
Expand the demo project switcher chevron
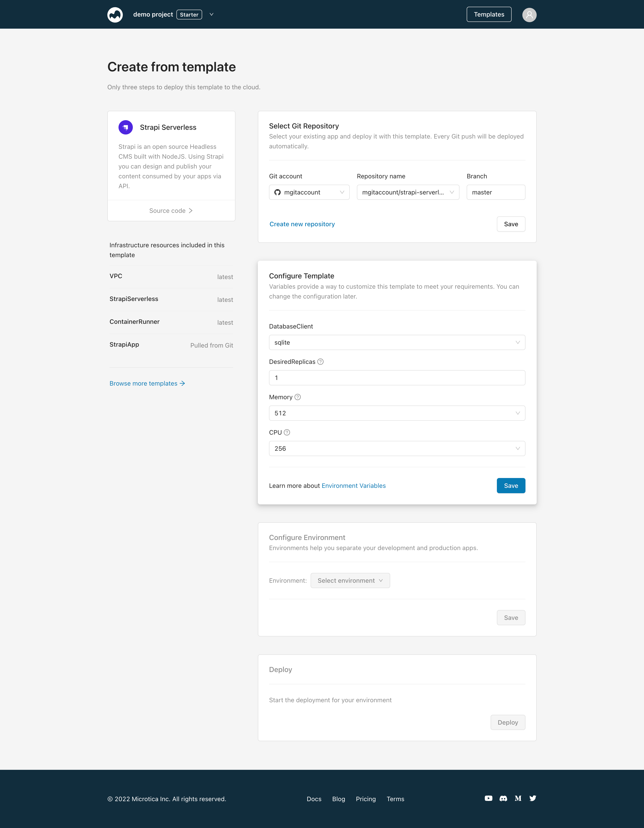[x=212, y=14]
